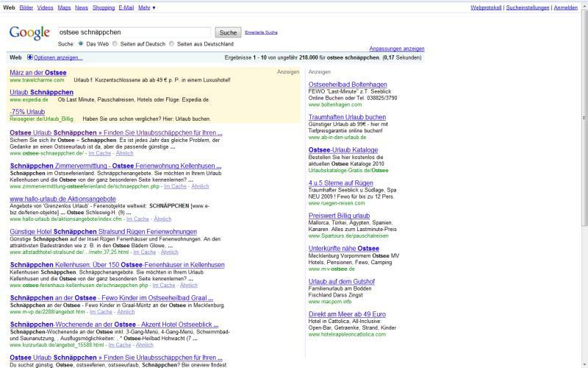Click the Suche button
The width and height of the screenshot is (588, 368).
tap(228, 32)
